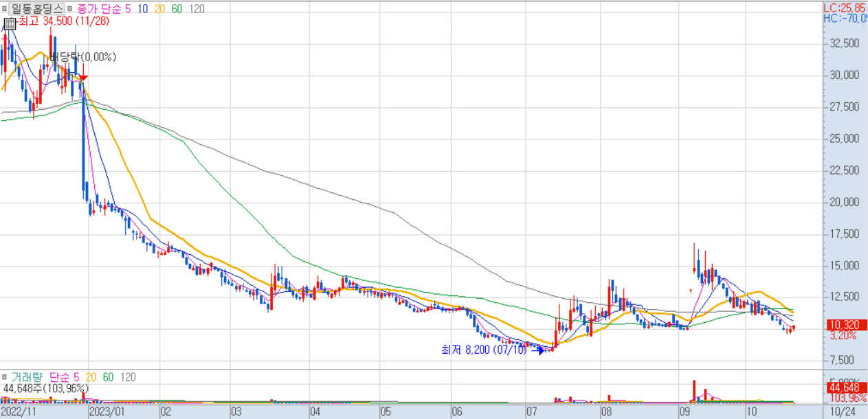Viewport: 868px width, 419px height.
Task: Click the 44,648주(103,96%) volume text
Action: [45, 389]
